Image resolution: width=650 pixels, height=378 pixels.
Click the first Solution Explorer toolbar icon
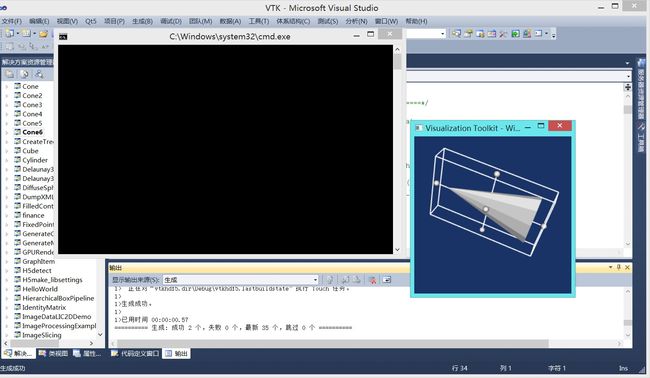pos(10,74)
